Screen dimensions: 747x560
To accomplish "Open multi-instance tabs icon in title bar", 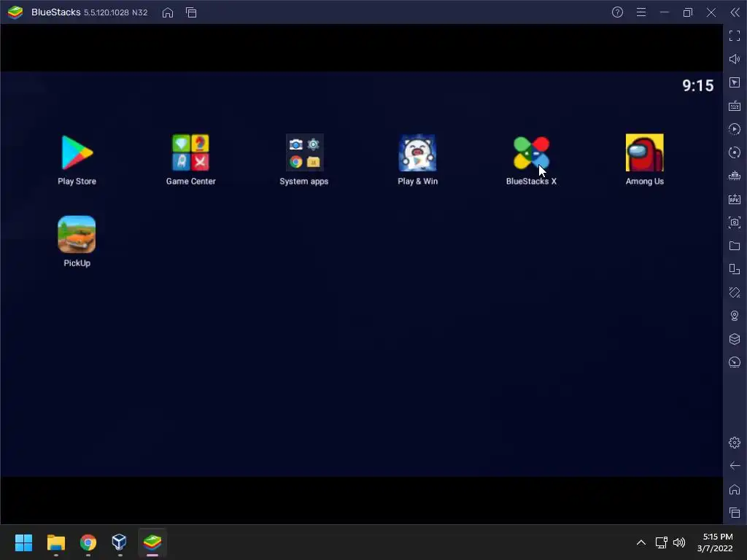I will coord(191,12).
